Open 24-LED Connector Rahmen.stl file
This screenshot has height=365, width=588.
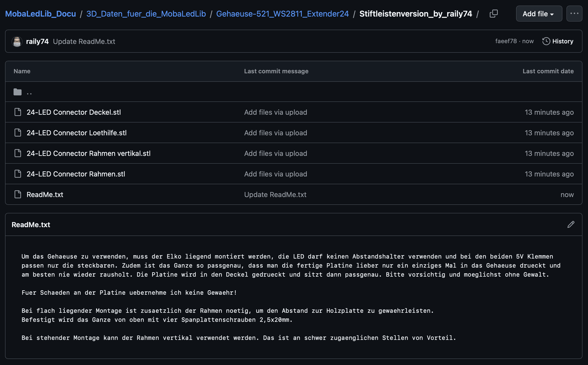tap(76, 174)
